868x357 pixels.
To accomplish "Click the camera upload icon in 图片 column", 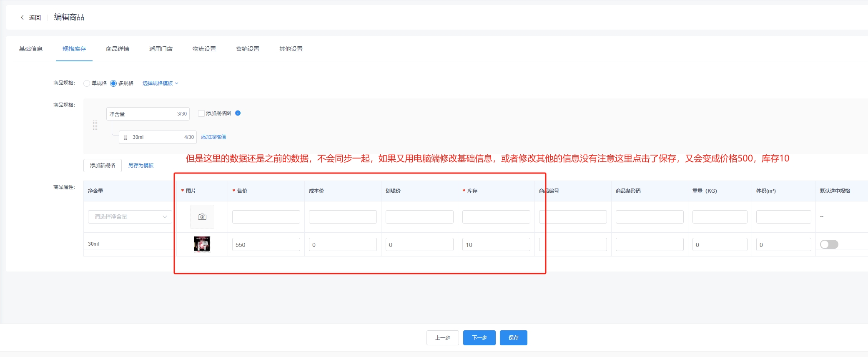I will point(202,217).
